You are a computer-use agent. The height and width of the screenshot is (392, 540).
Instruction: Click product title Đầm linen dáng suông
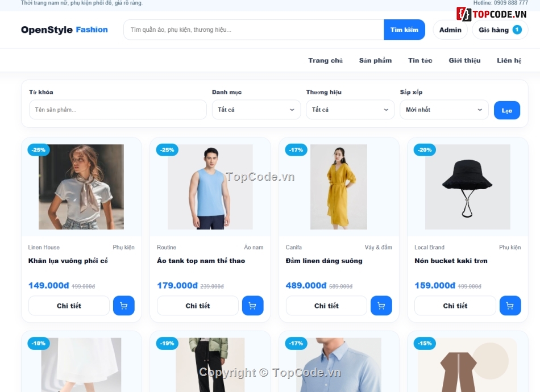(x=324, y=261)
